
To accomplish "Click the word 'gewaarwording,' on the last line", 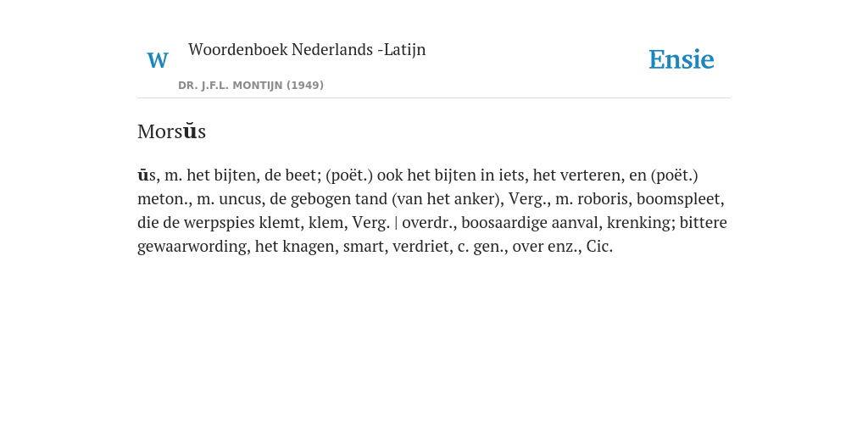I will 194,247.
